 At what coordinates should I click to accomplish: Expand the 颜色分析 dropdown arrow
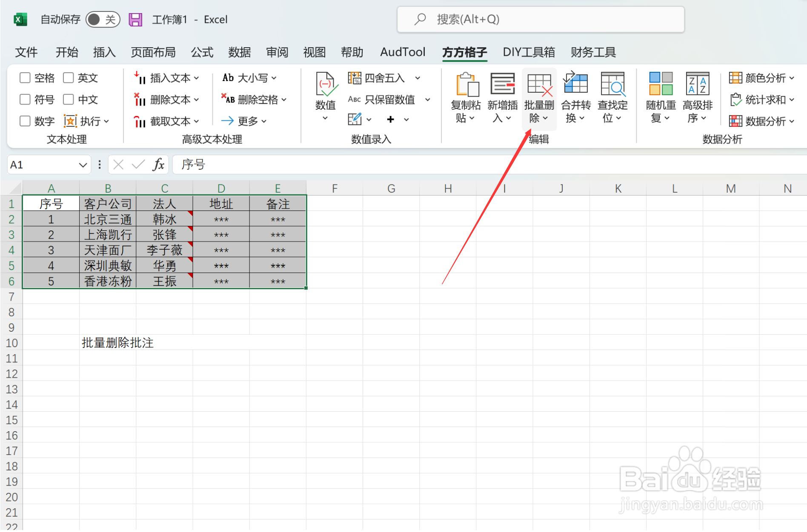click(792, 78)
